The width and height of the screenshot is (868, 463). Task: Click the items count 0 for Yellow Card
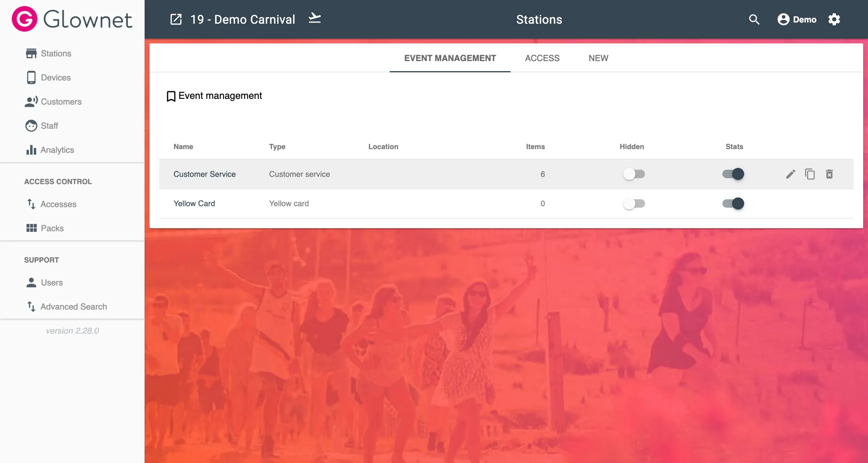pos(542,203)
